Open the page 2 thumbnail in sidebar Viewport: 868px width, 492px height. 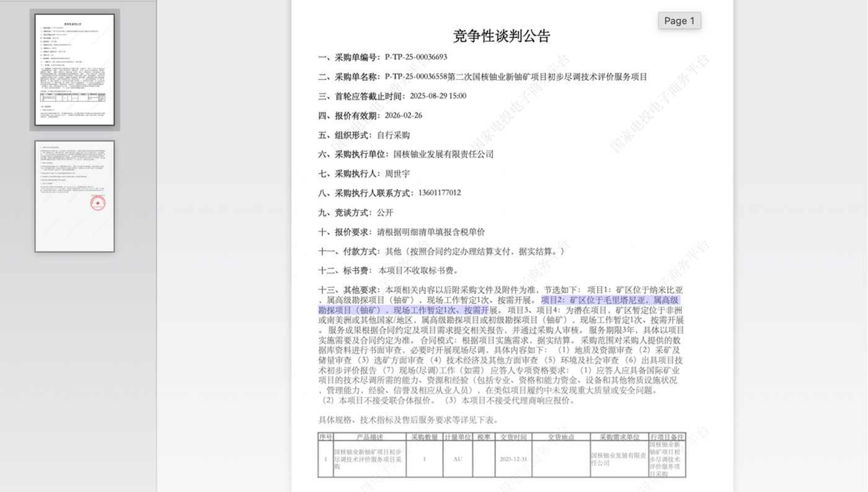tap(74, 196)
